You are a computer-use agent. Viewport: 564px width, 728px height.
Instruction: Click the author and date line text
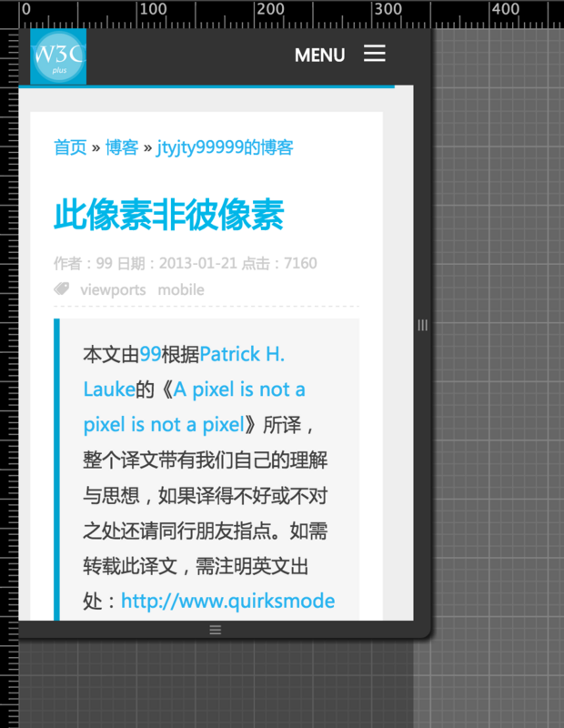pyautogui.click(x=186, y=263)
